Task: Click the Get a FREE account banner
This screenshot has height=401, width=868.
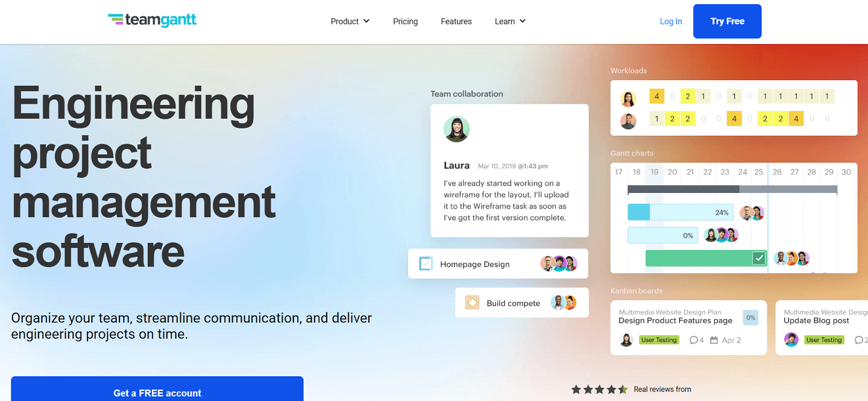Action: coord(157,392)
